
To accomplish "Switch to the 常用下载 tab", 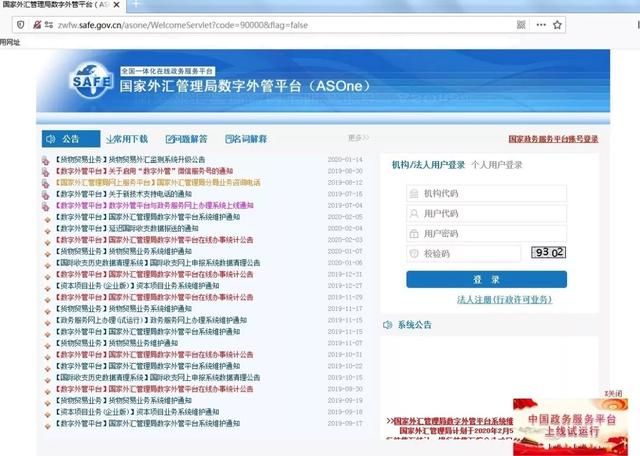I will 127,139.
